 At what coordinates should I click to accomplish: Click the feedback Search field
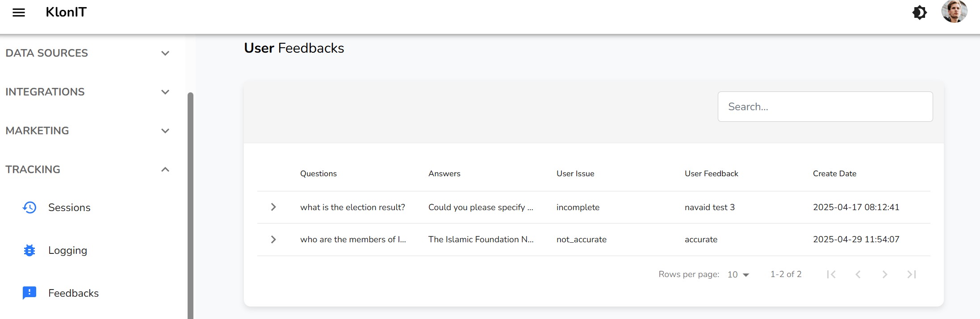pos(825,107)
